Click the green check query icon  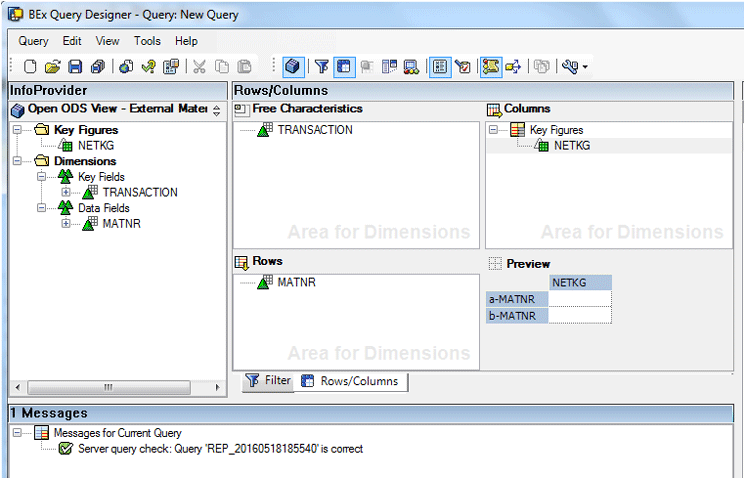(x=148, y=67)
